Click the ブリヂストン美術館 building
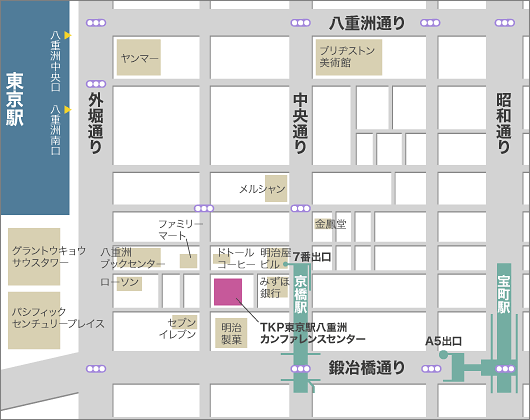The height and width of the screenshot is (420, 530). click(x=349, y=57)
